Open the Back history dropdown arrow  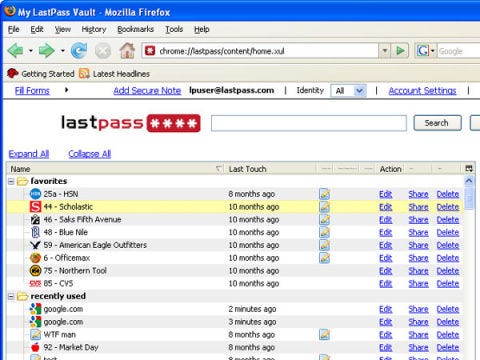(31, 51)
